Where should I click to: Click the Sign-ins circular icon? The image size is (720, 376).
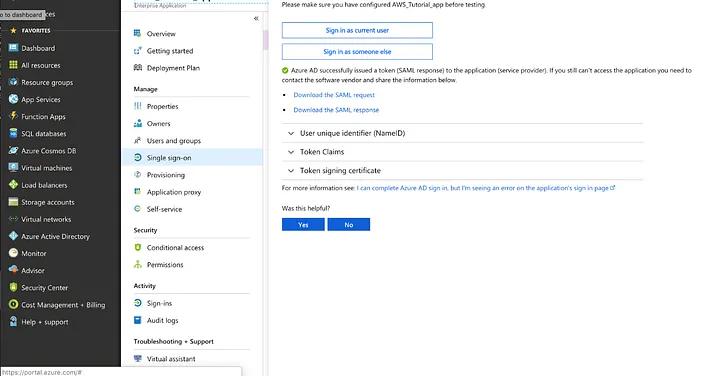tap(137, 303)
